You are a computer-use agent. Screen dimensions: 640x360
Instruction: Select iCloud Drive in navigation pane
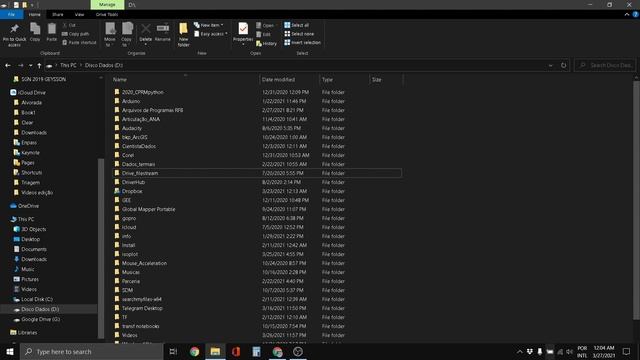[x=32, y=93]
